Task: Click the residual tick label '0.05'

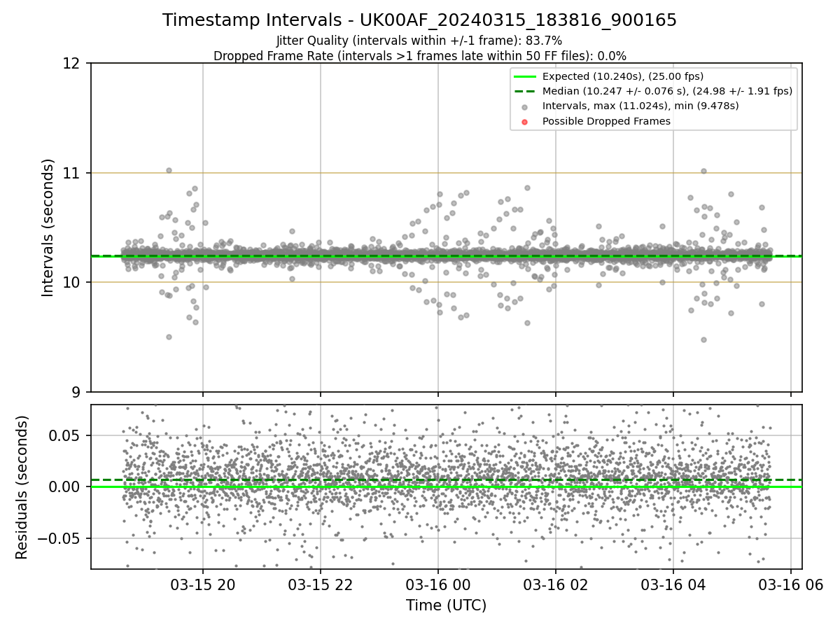Action: (x=66, y=435)
